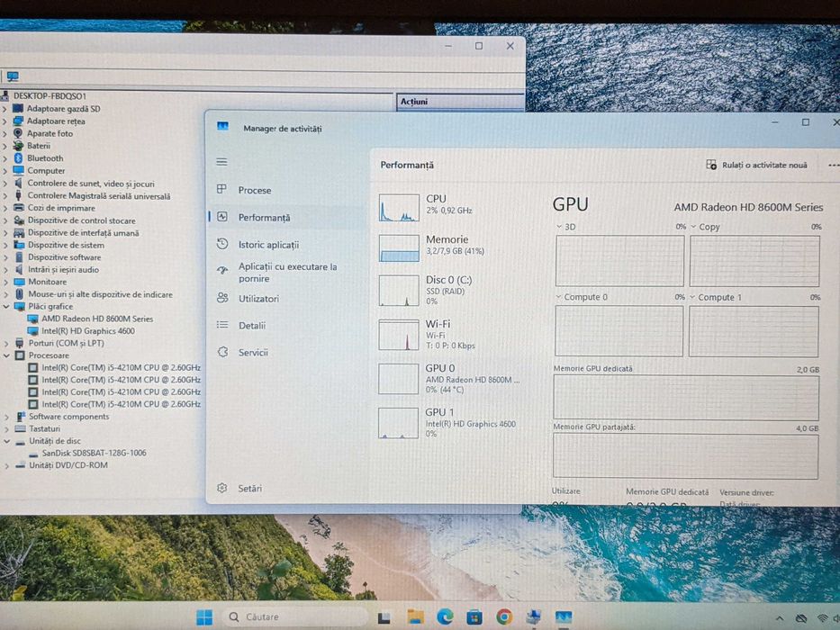
Task: Expand Unități DVD/CD-ROM node
Action: 6,465
